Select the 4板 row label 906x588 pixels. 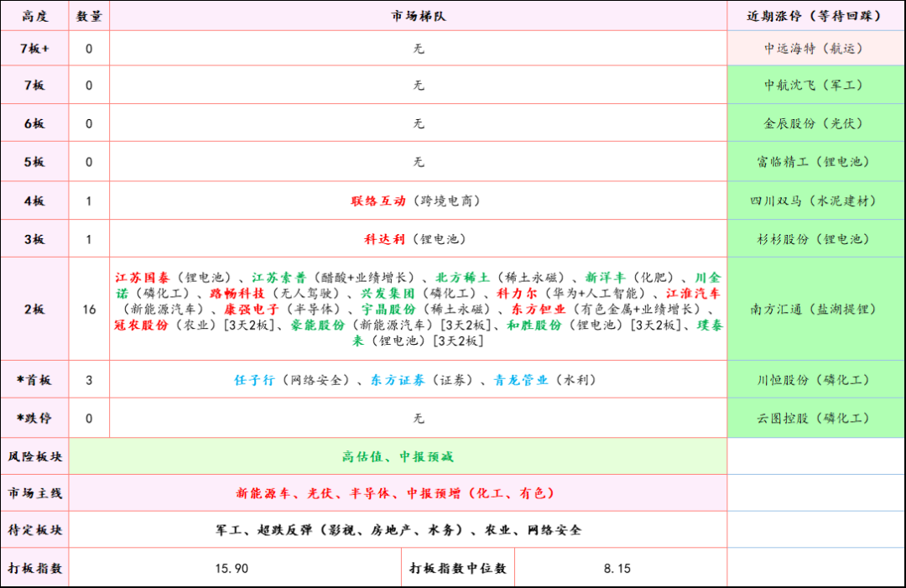click(x=34, y=201)
